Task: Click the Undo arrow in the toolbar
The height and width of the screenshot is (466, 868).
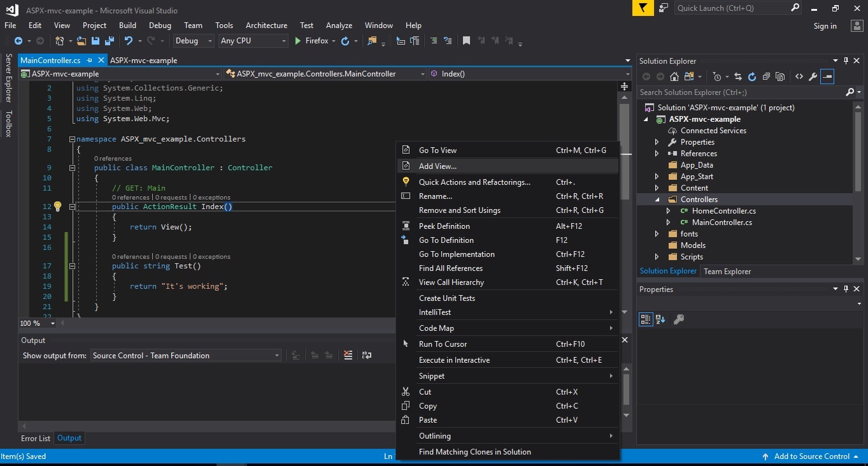Action: click(129, 41)
